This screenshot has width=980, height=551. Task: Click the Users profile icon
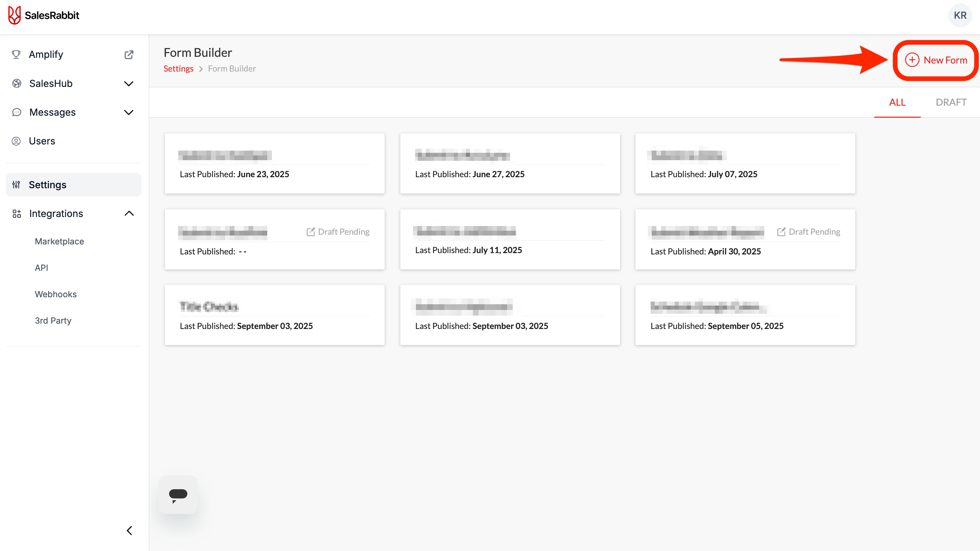click(16, 141)
